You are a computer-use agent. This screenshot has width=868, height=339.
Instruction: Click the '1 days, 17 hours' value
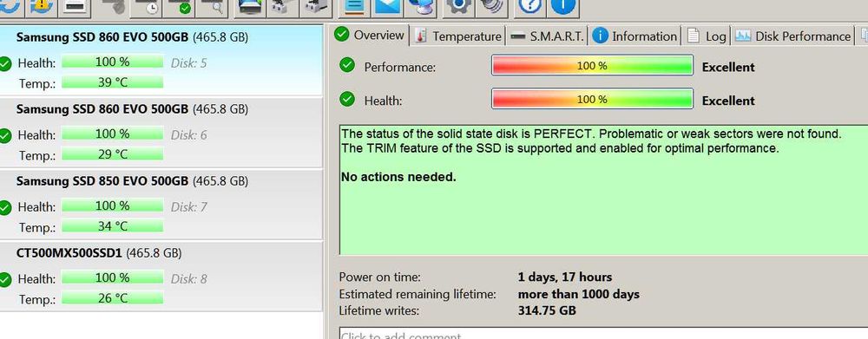(x=565, y=277)
